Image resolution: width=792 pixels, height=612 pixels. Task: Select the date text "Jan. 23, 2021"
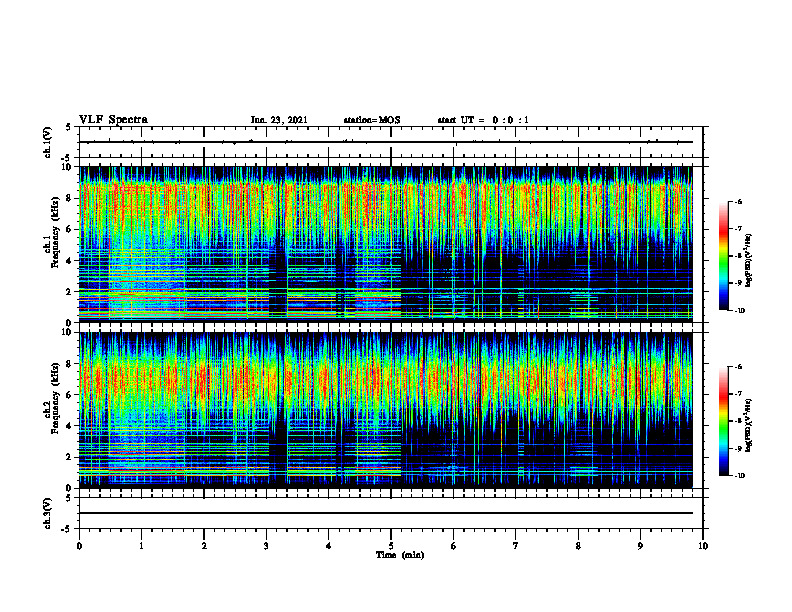[x=279, y=120]
